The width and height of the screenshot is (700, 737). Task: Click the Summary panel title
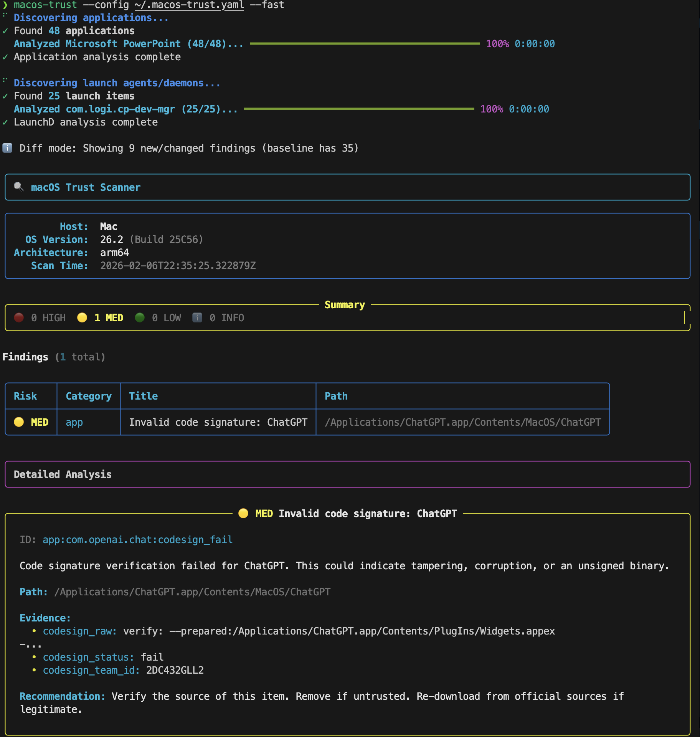[345, 304]
